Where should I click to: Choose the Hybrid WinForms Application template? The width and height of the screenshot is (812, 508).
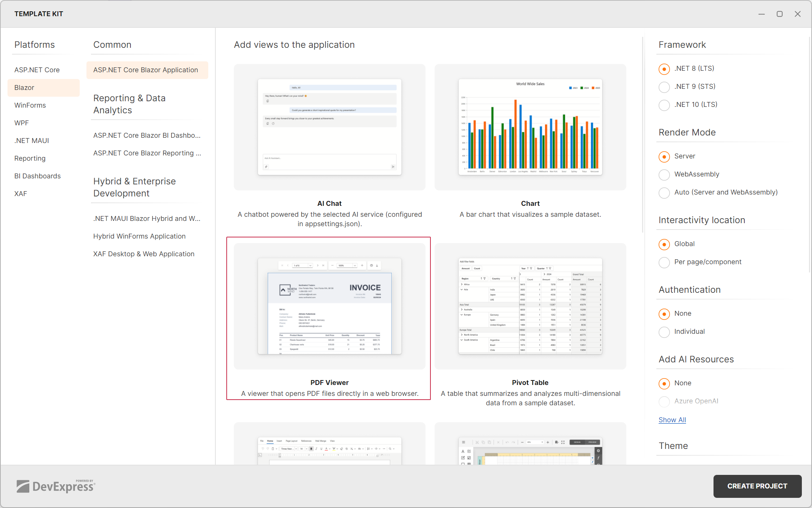coord(139,236)
